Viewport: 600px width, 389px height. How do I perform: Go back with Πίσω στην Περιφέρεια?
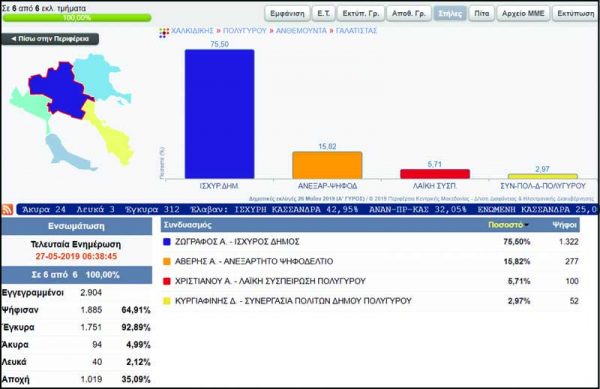click(50, 39)
